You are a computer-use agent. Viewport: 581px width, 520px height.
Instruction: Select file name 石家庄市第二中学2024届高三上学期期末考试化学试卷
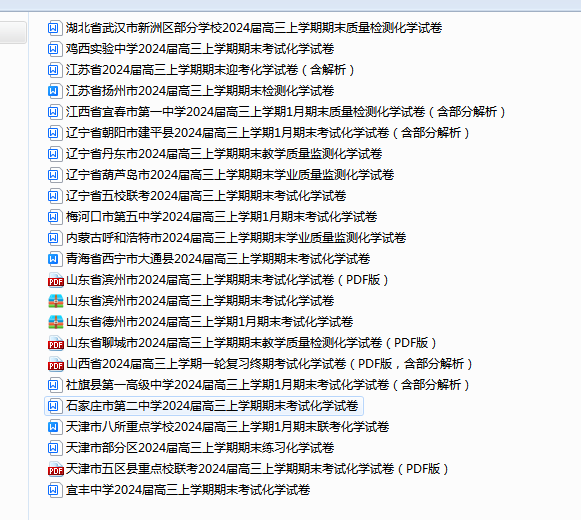pyautogui.click(x=212, y=406)
